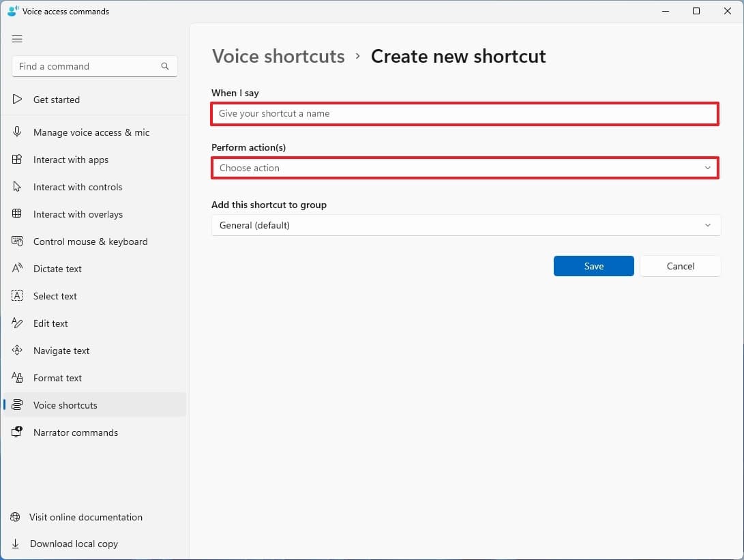Click the Format text icon

pyautogui.click(x=16, y=378)
